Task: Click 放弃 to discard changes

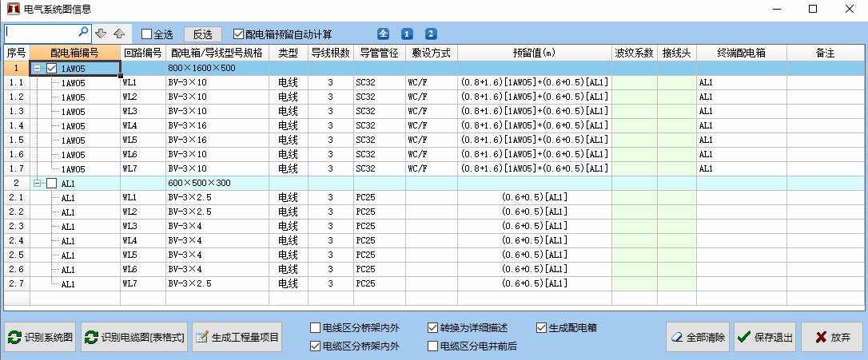Action: (x=832, y=338)
